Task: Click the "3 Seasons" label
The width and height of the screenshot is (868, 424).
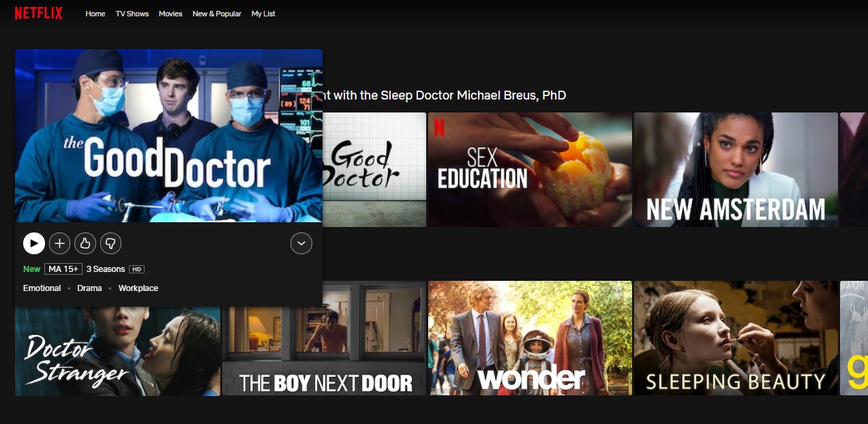Action: 106,269
